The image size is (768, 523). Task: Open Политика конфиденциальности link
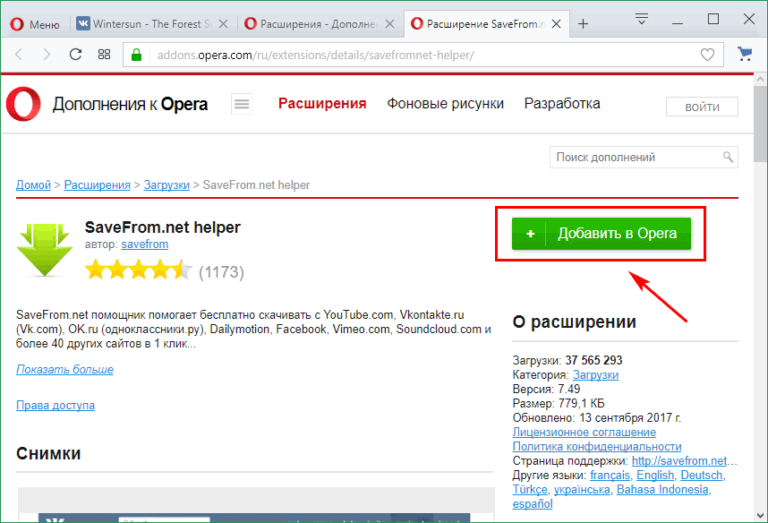(x=597, y=446)
